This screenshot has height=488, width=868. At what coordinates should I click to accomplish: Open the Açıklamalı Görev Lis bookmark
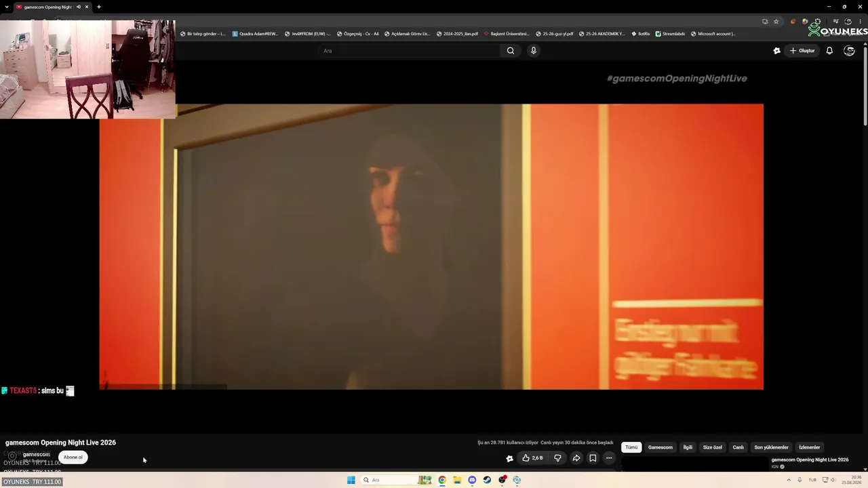pyautogui.click(x=407, y=34)
